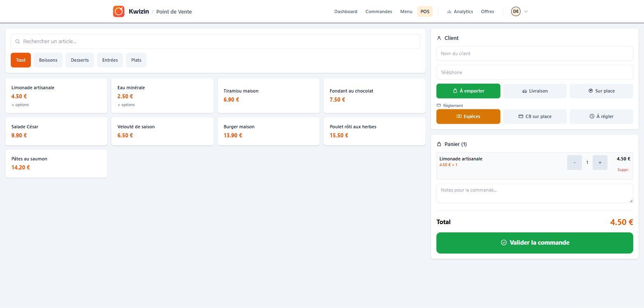The width and height of the screenshot is (644, 308).
Task: Select Livraison order type
Action: pyautogui.click(x=535, y=91)
